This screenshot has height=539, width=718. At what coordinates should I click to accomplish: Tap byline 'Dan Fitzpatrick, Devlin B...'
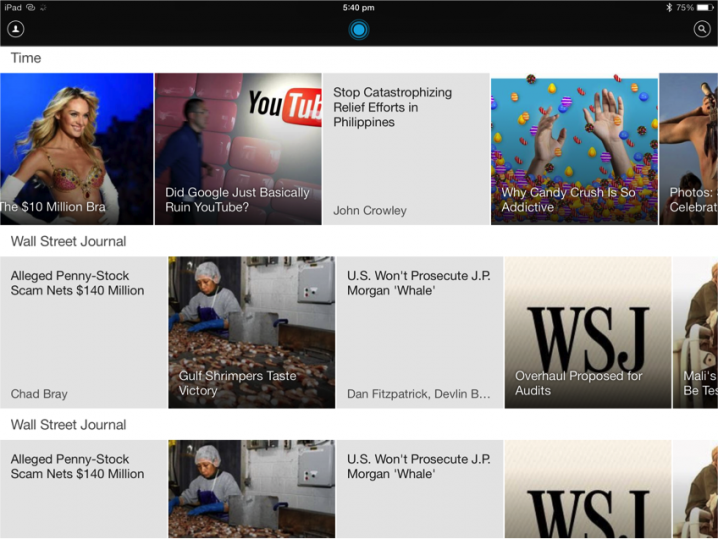(x=419, y=394)
